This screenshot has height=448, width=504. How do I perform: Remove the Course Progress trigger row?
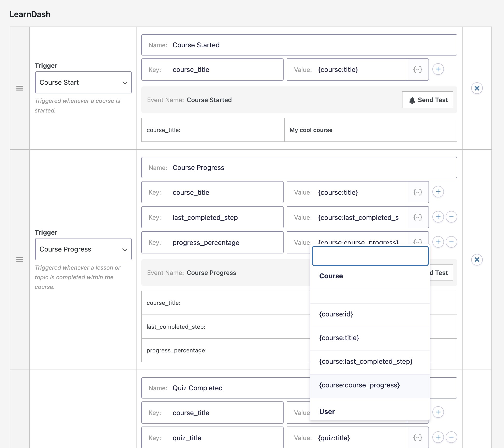[x=477, y=260]
